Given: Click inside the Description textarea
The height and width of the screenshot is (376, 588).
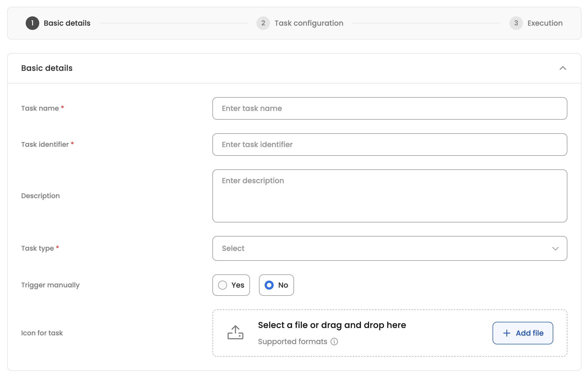Looking at the screenshot, I should [389, 196].
